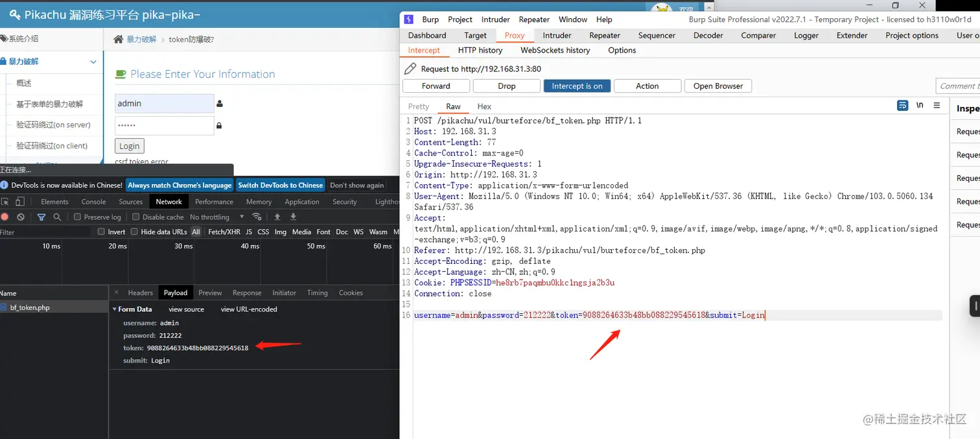Clear the network log icon
The image size is (980, 439).
[x=21, y=217]
